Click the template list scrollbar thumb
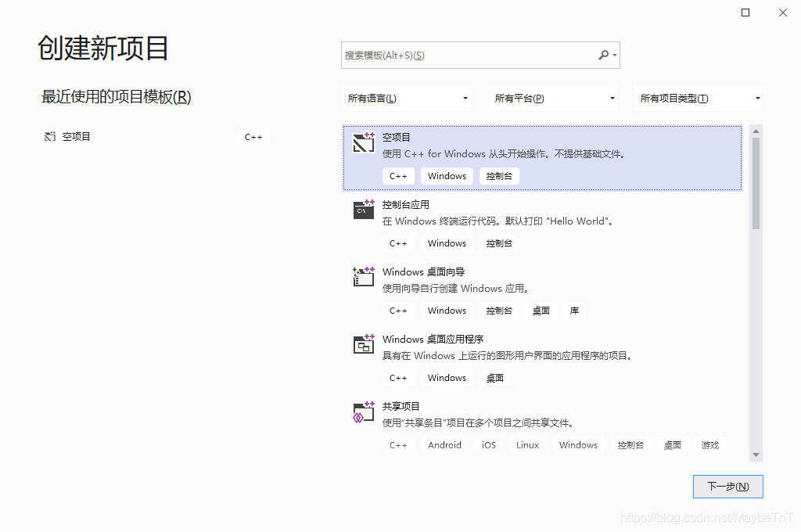The image size is (801, 532). click(756, 184)
